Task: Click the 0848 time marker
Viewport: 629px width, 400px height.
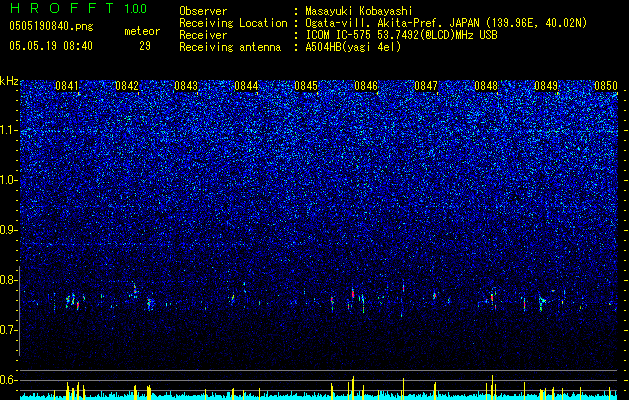Action: [x=486, y=86]
